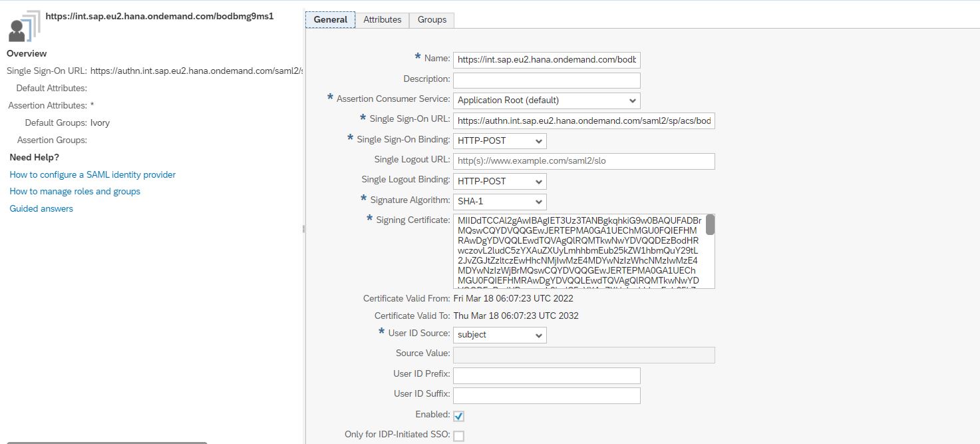This screenshot has height=444, width=980.
Task: Open the User ID Source dropdown
Action: (500, 335)
